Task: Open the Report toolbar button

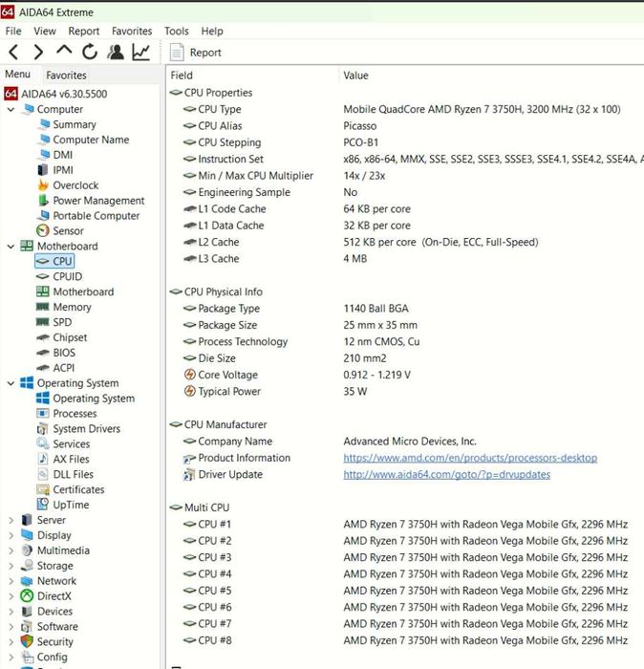Action: tap(196, 53)
